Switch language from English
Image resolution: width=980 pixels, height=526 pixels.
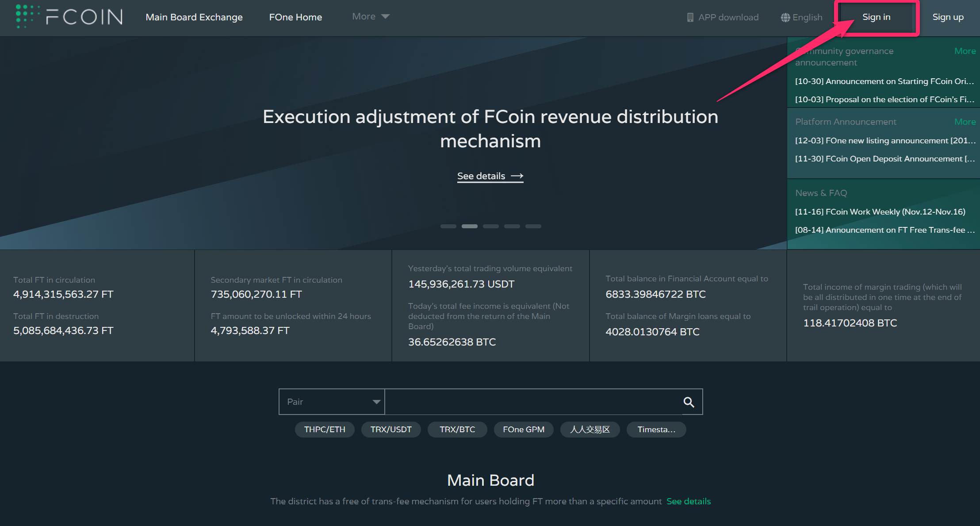[807, 17]
